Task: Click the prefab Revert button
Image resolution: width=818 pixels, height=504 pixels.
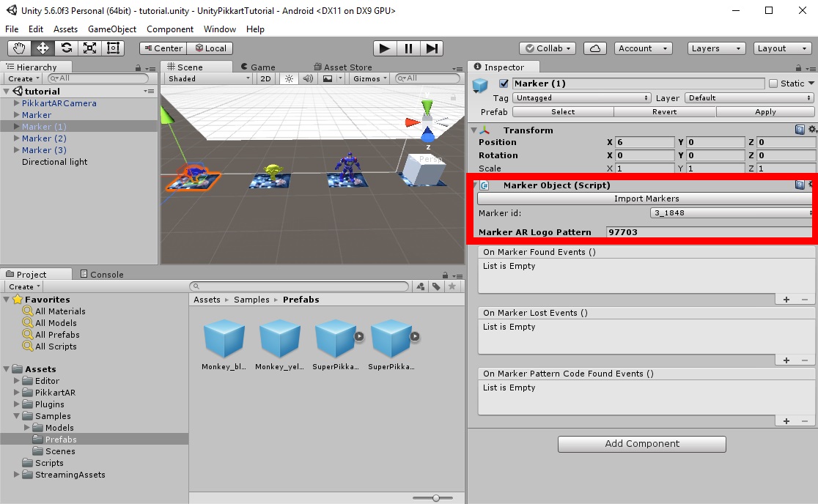Action: pos(665,111)
